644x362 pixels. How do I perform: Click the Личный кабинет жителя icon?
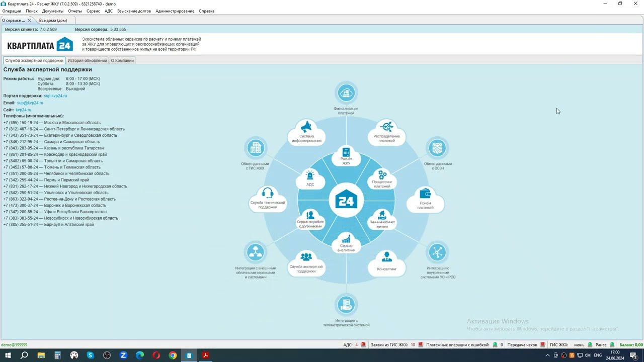click(x=382, y=215)
